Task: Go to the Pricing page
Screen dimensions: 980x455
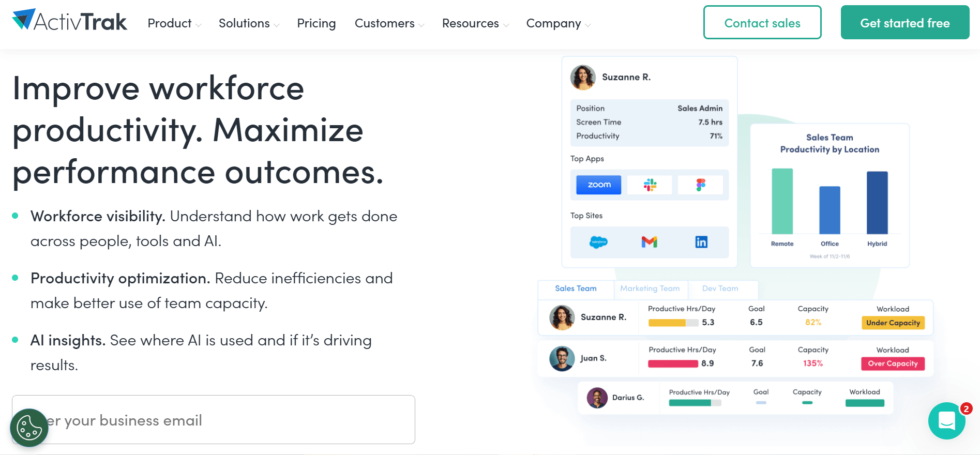Action: 316,23
